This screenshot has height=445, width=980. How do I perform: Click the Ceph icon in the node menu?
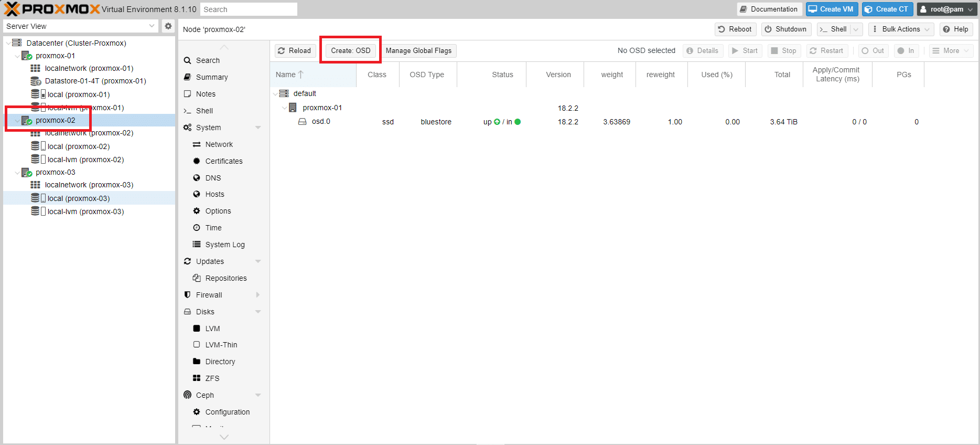(188, 395)
